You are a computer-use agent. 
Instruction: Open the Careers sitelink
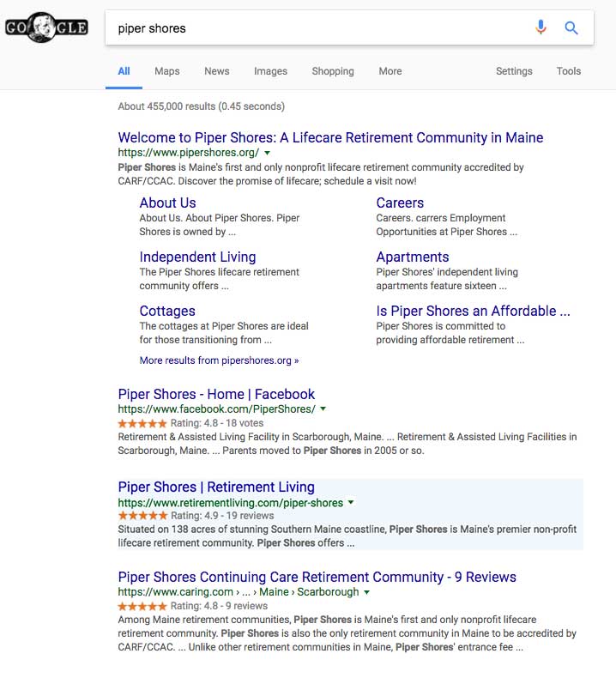coord(400,203)
